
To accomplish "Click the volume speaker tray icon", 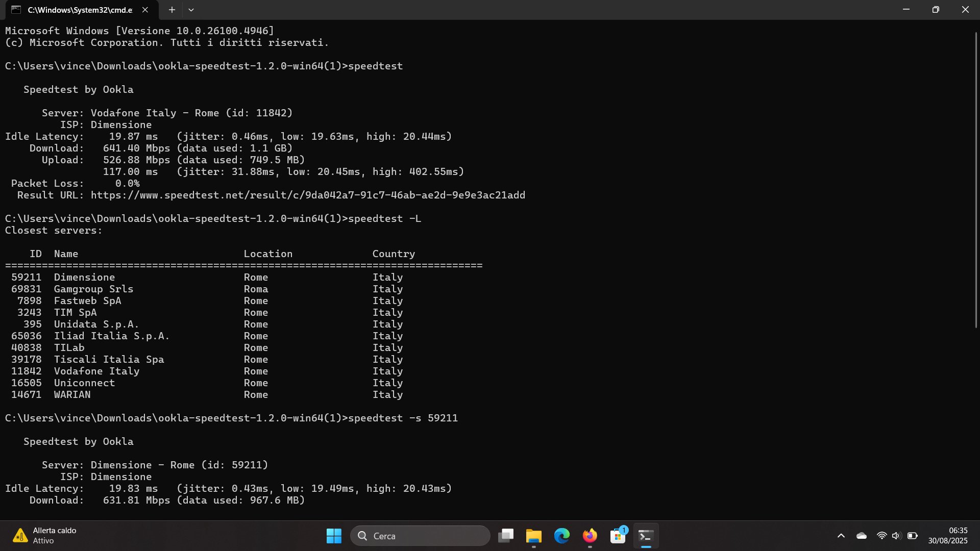I will 896,536.
